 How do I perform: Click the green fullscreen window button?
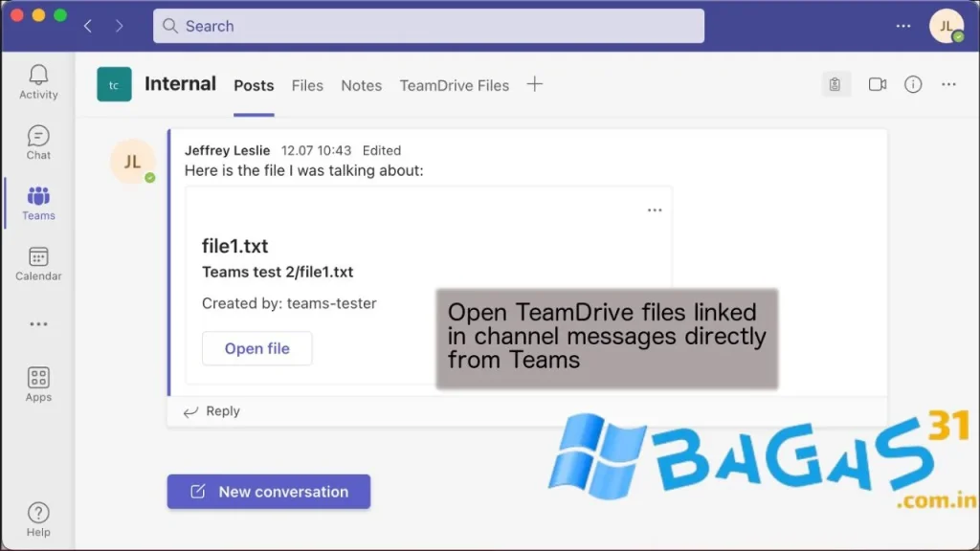[x=60, y=15]
